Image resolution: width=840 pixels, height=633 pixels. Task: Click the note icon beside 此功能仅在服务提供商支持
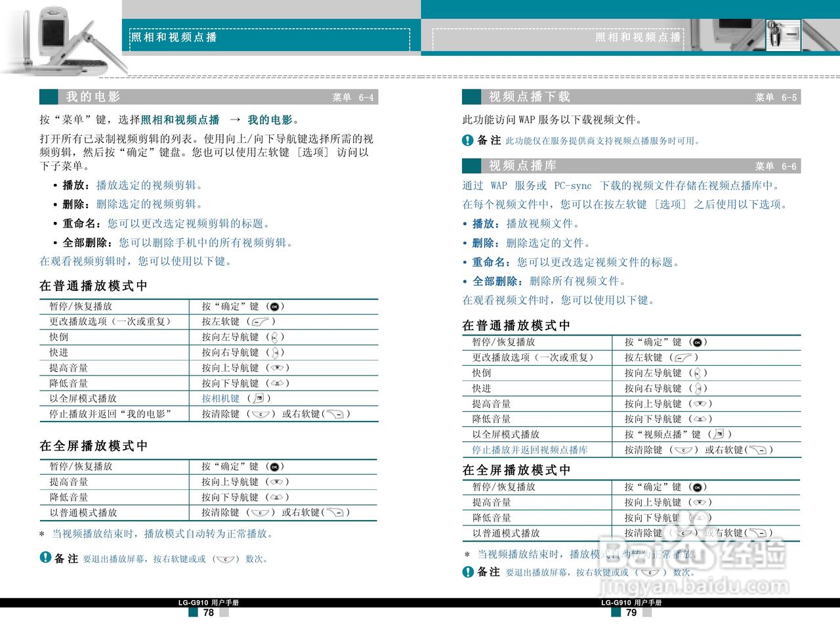[x=467, y=140]
